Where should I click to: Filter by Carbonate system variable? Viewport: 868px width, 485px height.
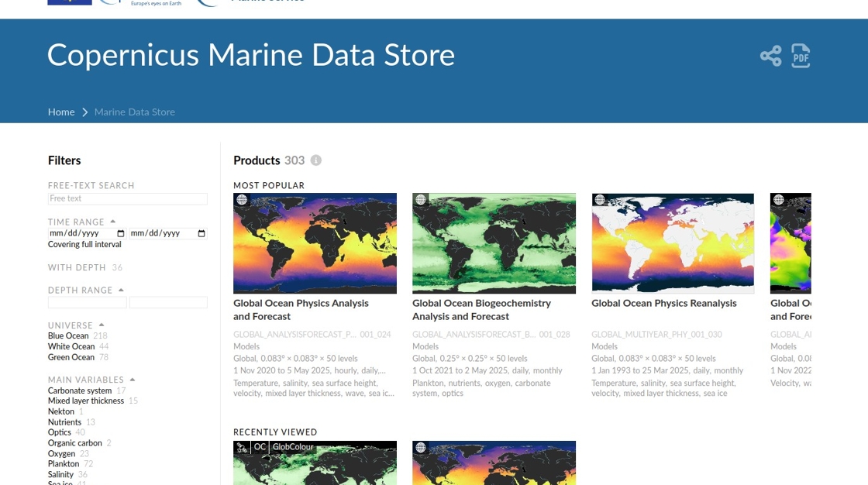(x=80, y=390)
